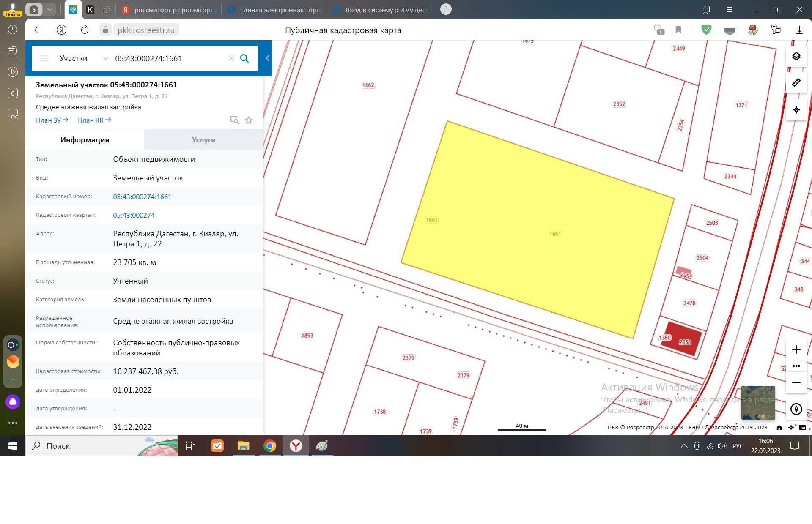812x524 pixels.
Task: Click the taskbar Поиск search box
Action: 101,446
